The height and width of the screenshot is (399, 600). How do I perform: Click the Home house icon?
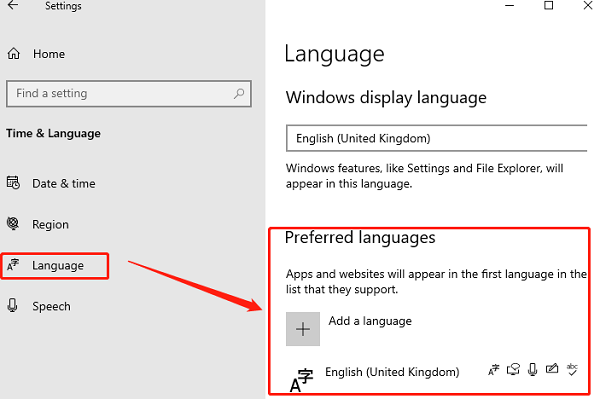[x=14, y=54]
